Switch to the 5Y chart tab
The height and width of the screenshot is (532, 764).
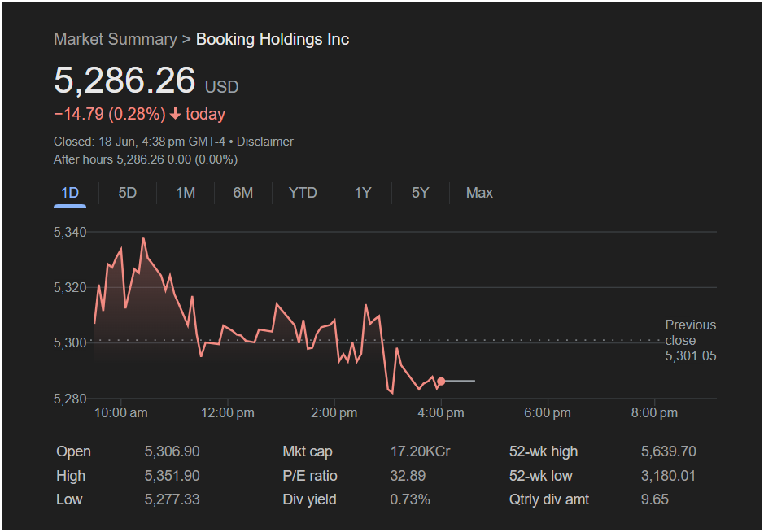420,193
